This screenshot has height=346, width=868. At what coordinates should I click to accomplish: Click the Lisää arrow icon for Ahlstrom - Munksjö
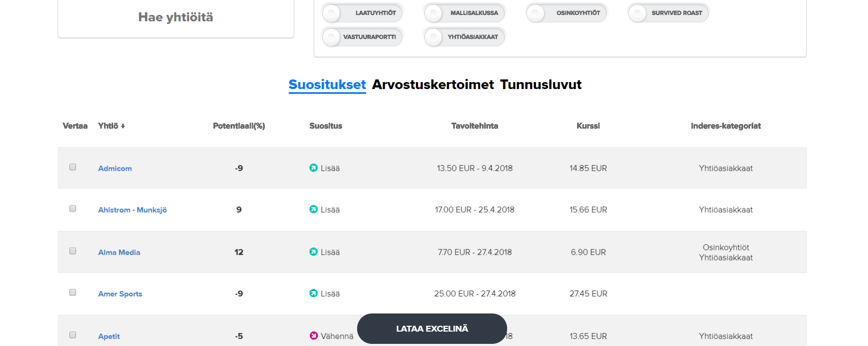[313, 210]
